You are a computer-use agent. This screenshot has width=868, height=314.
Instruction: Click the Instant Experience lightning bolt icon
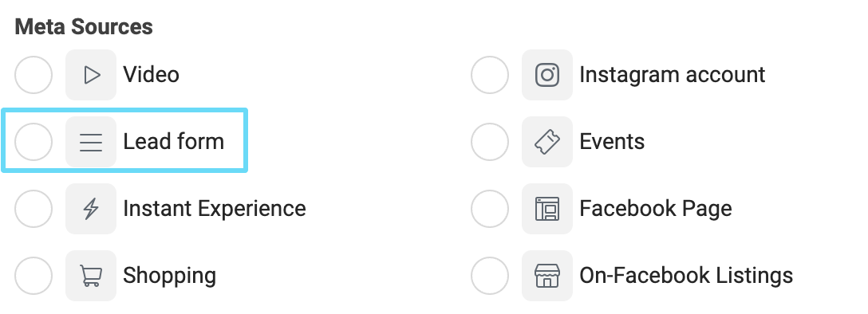click(91, 209)
